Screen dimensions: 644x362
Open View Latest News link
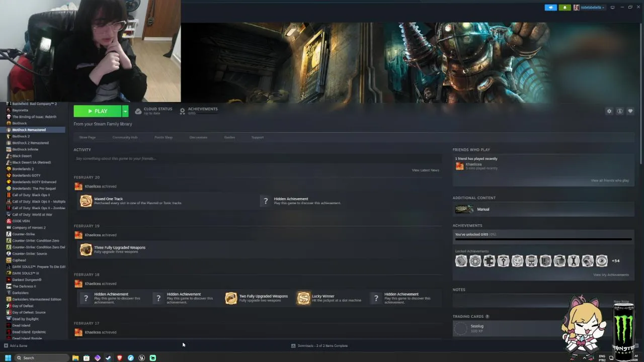point(426,170)
